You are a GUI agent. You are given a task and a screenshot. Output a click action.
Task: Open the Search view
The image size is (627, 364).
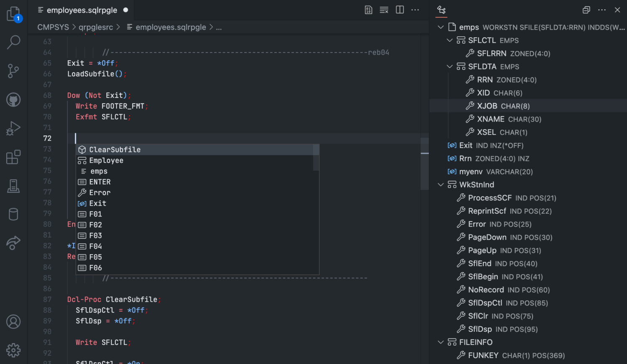pyautogui.click(x=13, y=42)
